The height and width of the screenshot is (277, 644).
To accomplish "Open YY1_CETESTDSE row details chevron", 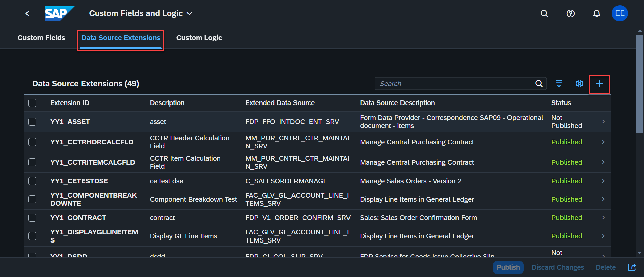I will (603, 181).
